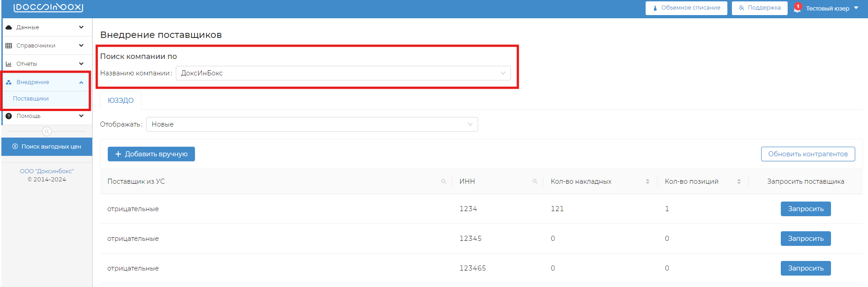Click the notification bell icon
Viewport: 868px width, 287px height.
click(x=797, y=8)
